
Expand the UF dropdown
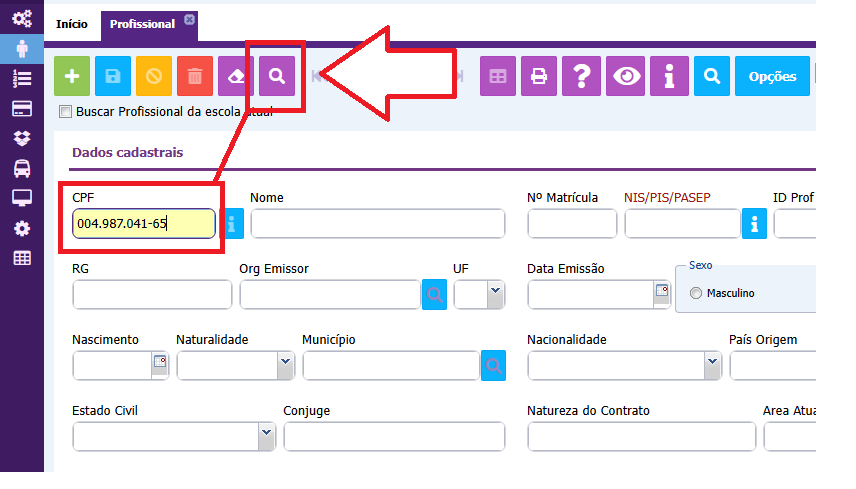tap(494, 294)
